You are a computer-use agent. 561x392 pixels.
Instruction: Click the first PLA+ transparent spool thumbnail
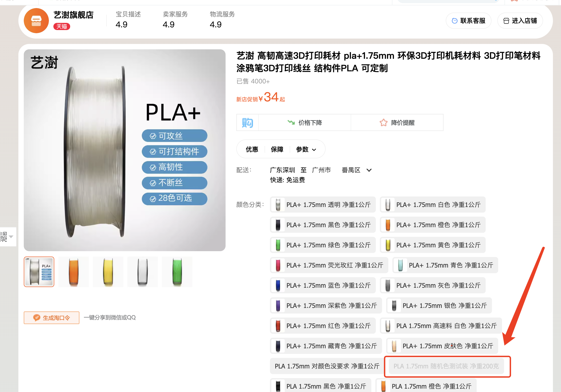[39, 272]
